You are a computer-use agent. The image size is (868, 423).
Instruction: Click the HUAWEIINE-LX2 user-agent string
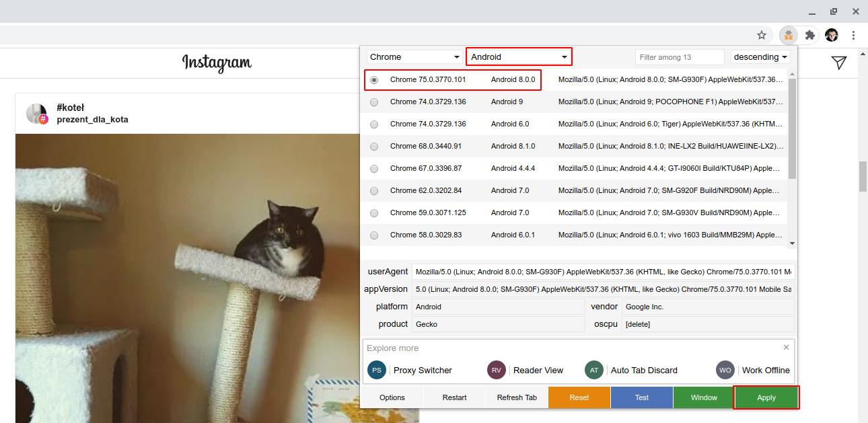671,147
